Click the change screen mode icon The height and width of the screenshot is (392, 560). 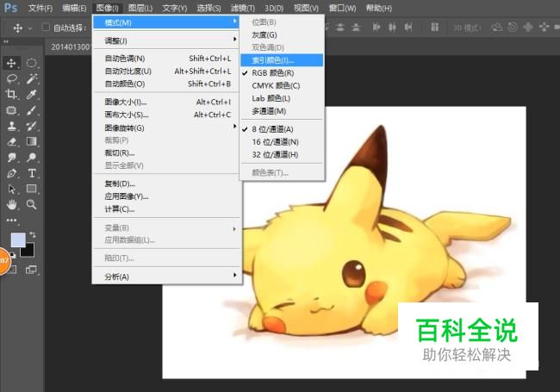click(31, 270)
